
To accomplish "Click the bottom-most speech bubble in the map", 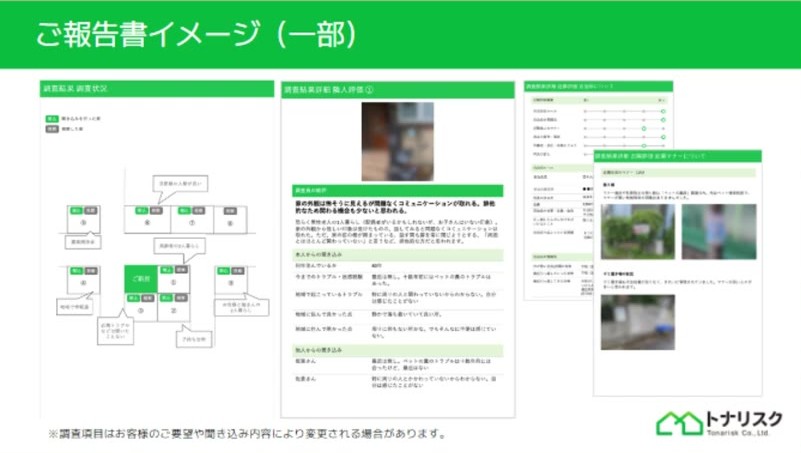I will pyautogui.click(x=194, y=337).
